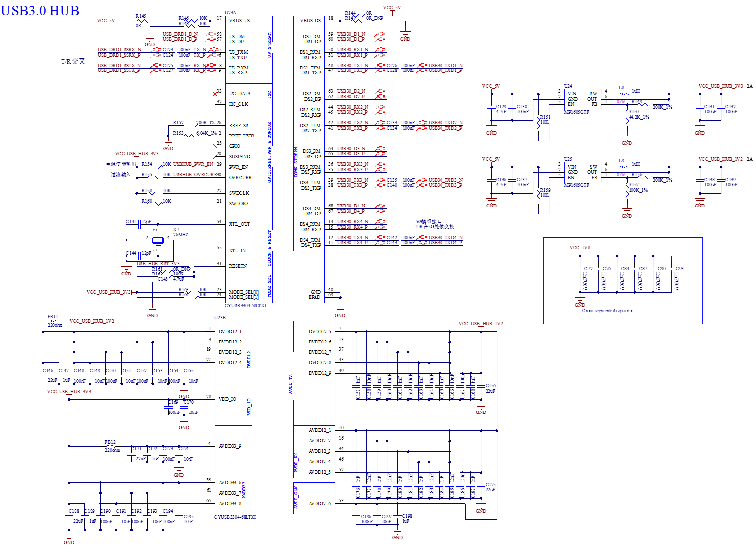Click the Cross-segmented capacitor label
The image size is (756, 549).
[x=608, y=311]
